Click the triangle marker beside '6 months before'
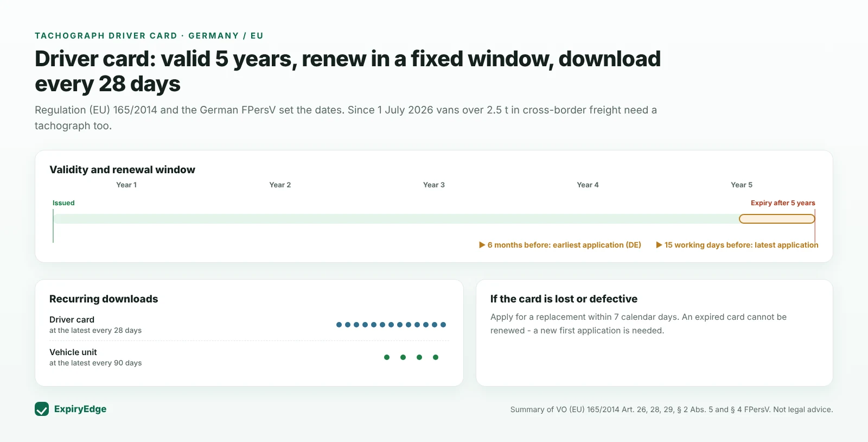The height and width of the screenshot is (442, 868). point(482,245)
